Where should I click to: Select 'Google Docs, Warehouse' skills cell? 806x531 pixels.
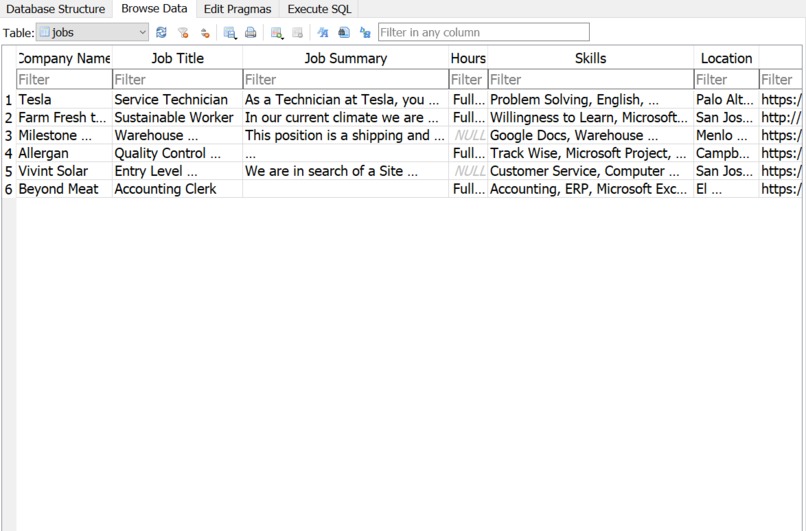(x=591, y=136)
